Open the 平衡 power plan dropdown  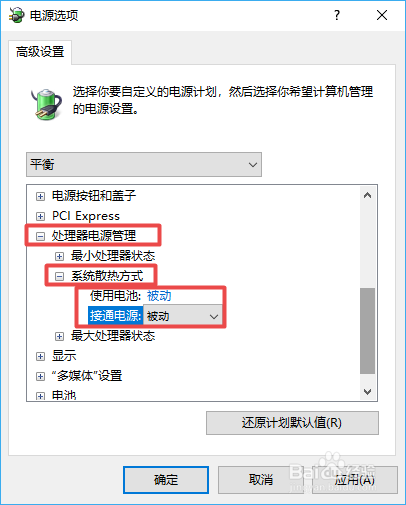[x=144, y=165]
